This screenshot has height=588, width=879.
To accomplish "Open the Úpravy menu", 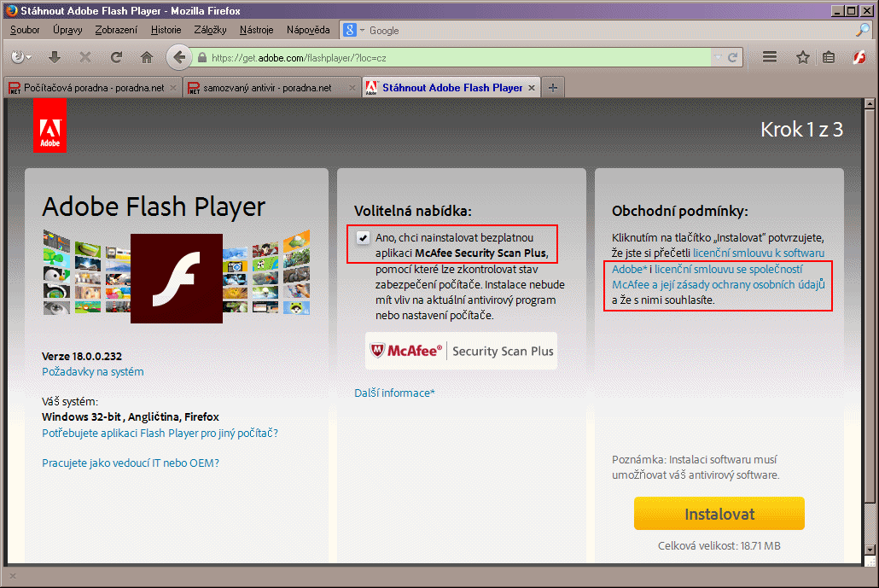I will [67, 30].
